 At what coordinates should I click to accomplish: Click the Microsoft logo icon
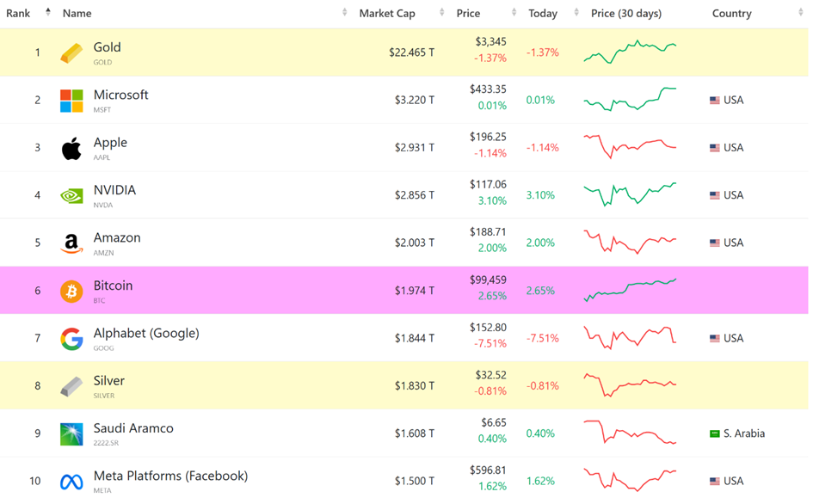pos(71,101)
